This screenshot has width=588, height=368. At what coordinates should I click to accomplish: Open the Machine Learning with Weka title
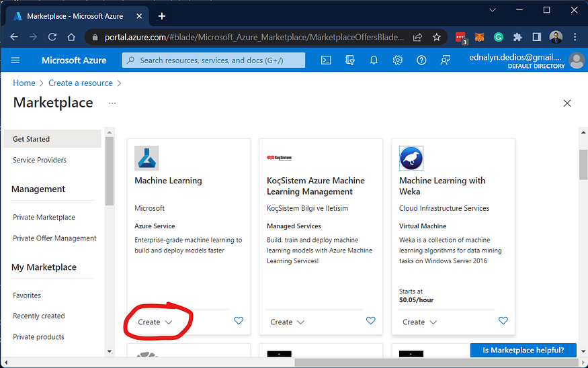click(442, 186)
